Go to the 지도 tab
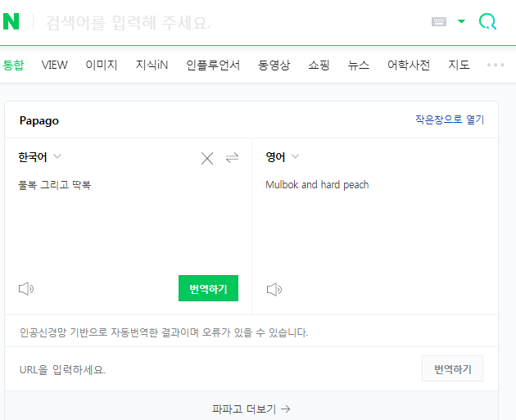 tap(459, 65)
